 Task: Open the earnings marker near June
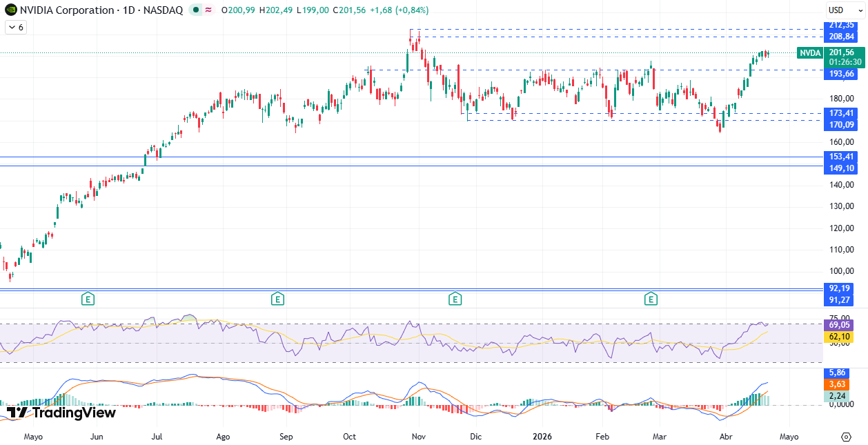[88, 299]
